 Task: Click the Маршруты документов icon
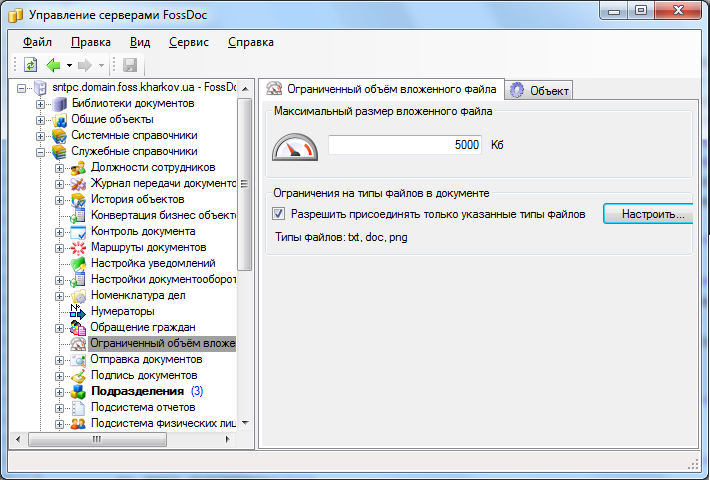(78, 248)
